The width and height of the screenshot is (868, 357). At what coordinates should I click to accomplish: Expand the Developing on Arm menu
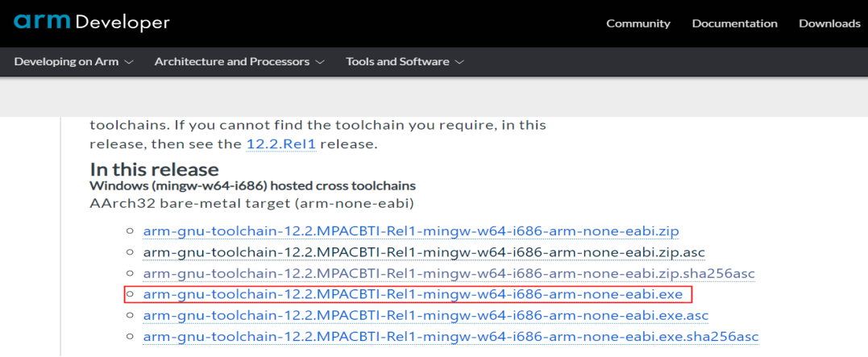point(66,62)
